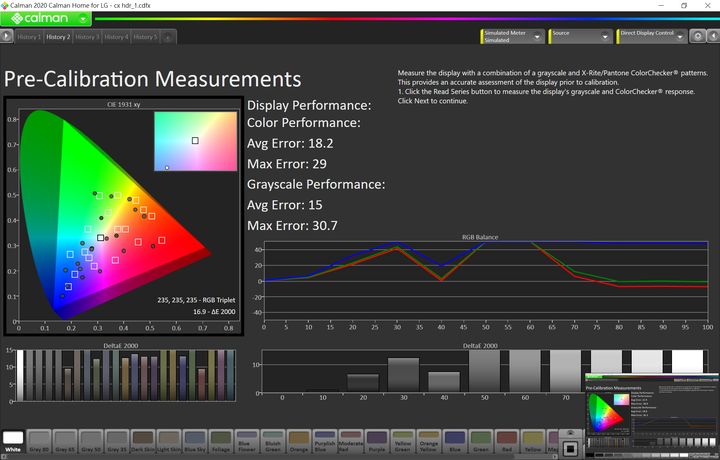Switch to History 5 tab
The image size is (720, 460).
tap(145, 37)
